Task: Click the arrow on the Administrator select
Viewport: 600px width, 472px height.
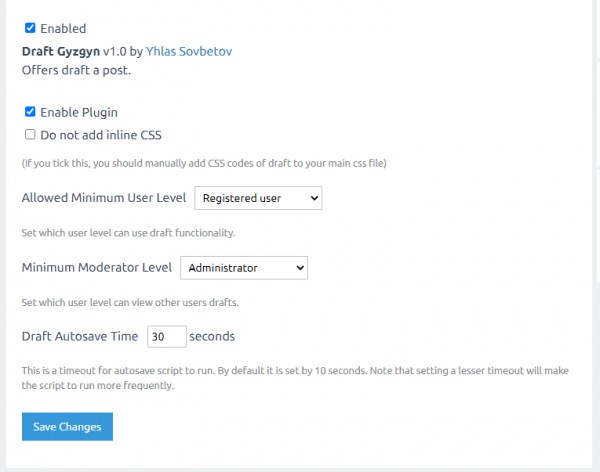Action: click(300, 268)
